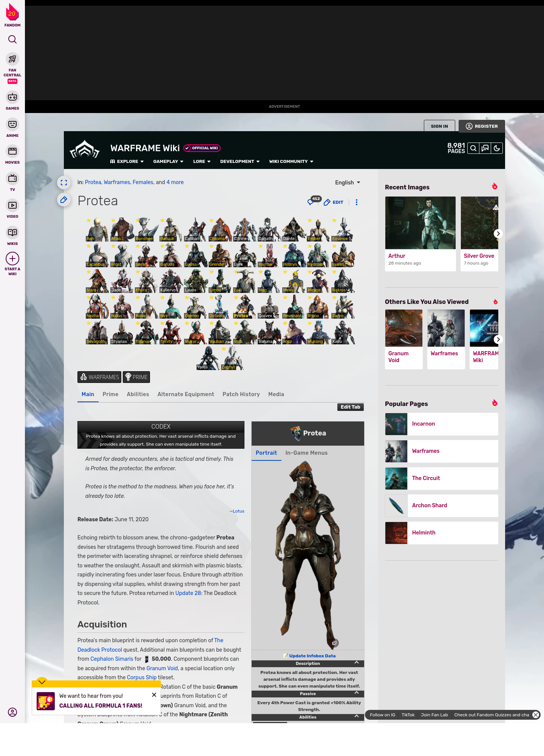Click the Register button
Viewport: 544px width, 756px height.
(482, 126)
